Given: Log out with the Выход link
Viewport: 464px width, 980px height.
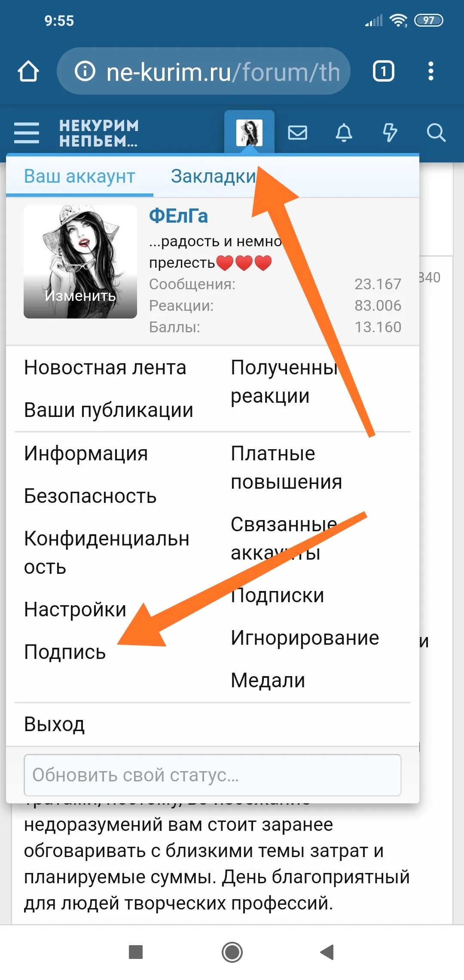Looking at the screenshot, I should tap(55, 724).
